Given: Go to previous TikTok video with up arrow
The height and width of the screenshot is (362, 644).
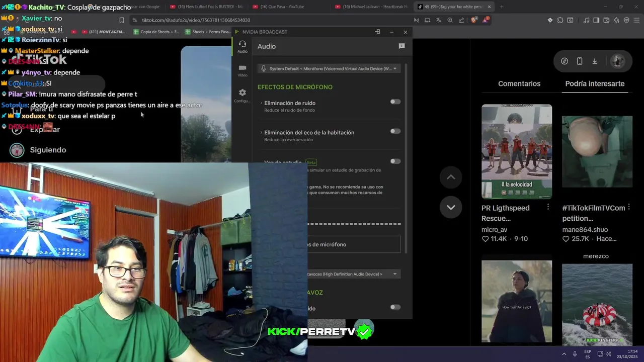Looking at the screenshot, I should pyautogui.click(x=451, y=177).
